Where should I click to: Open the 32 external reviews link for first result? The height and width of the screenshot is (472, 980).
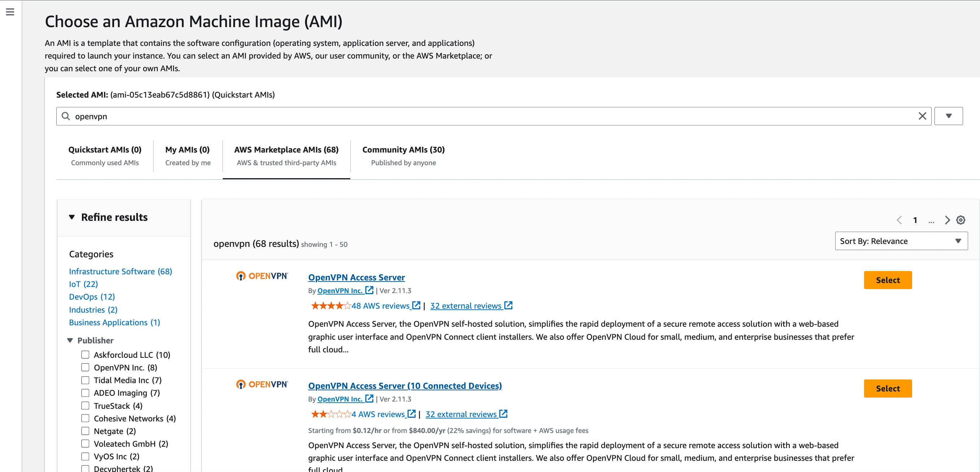pyautogui.click(x=466, y=306)
